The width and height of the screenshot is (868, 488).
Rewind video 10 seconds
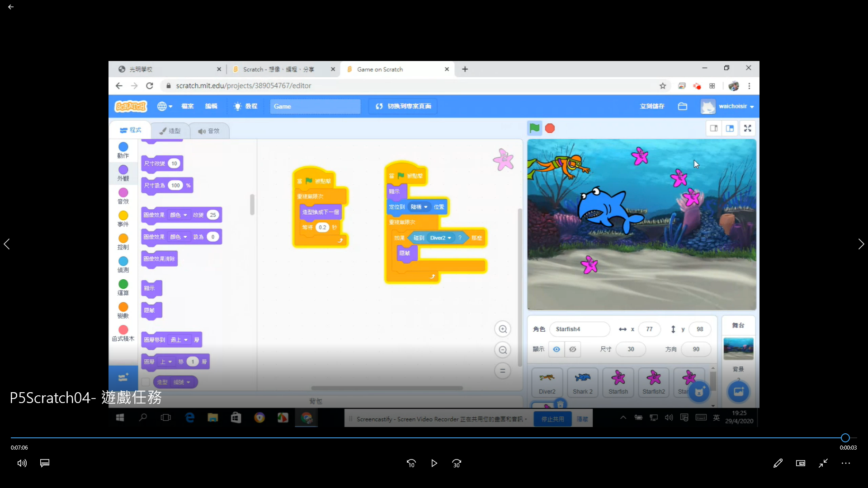tap(411, 463)
